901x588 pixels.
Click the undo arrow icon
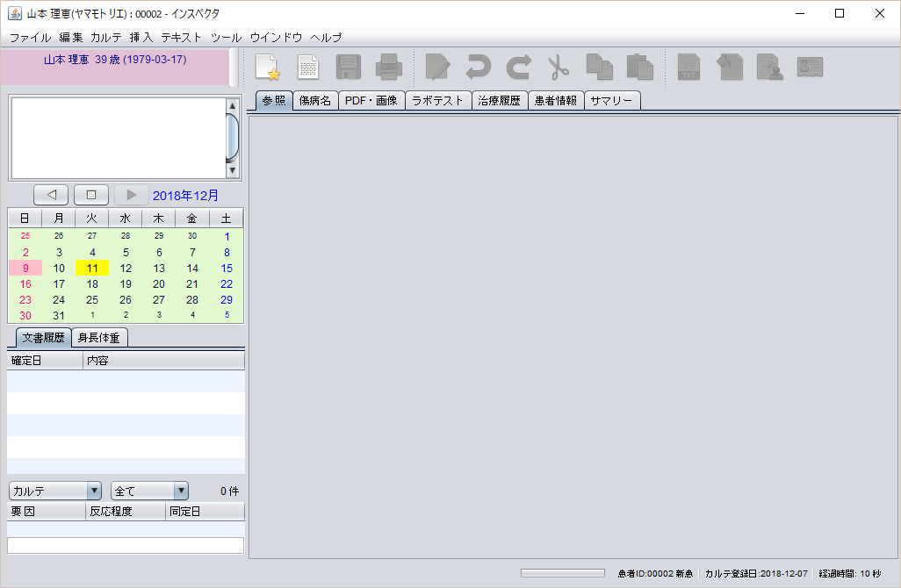[478, 68]
